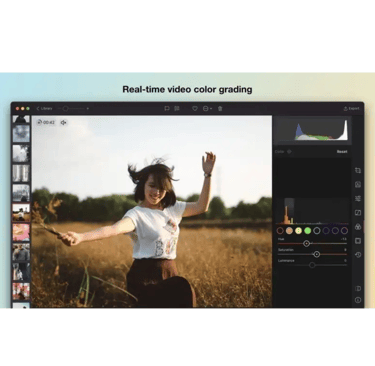Screen dimensions: 375x366
Task: Select the Color tool with three circles
Action: coord(358,226)
